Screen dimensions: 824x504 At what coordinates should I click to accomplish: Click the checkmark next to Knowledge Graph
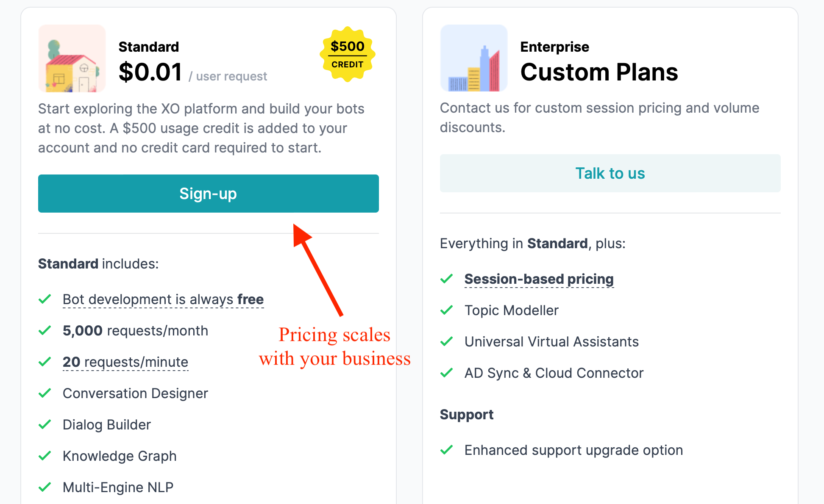click(x=45, y=456)
